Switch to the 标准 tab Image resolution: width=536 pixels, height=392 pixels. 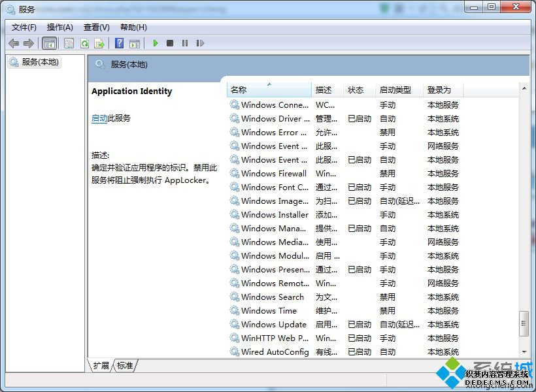coord(125,365)
